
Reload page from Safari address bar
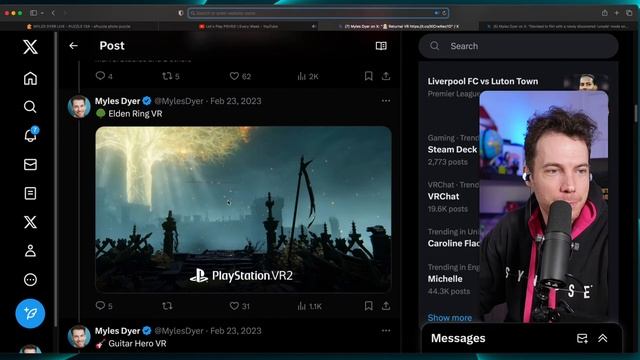444,13
